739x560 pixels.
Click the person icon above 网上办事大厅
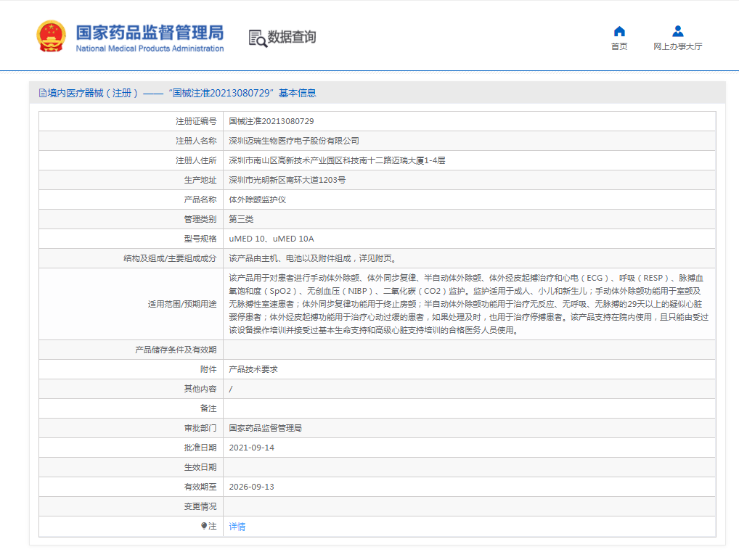coord(677,30)
